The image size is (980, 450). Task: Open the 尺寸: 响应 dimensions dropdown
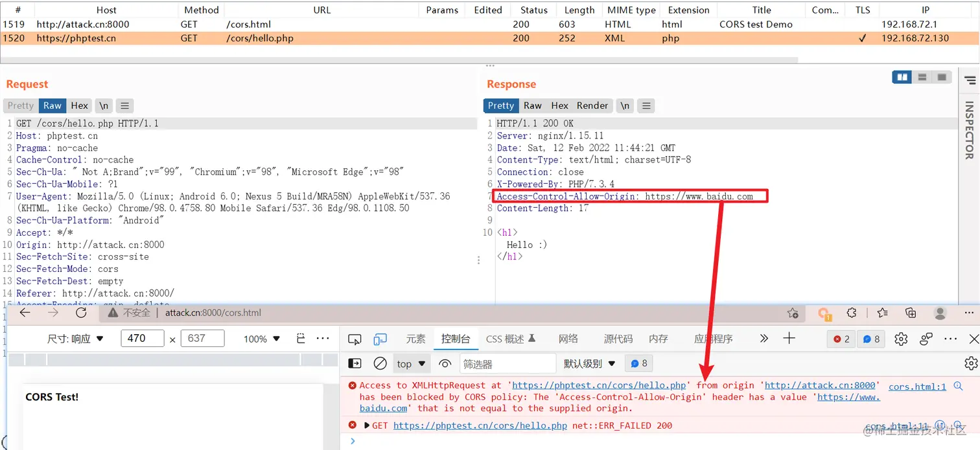(x=75, y=339)
